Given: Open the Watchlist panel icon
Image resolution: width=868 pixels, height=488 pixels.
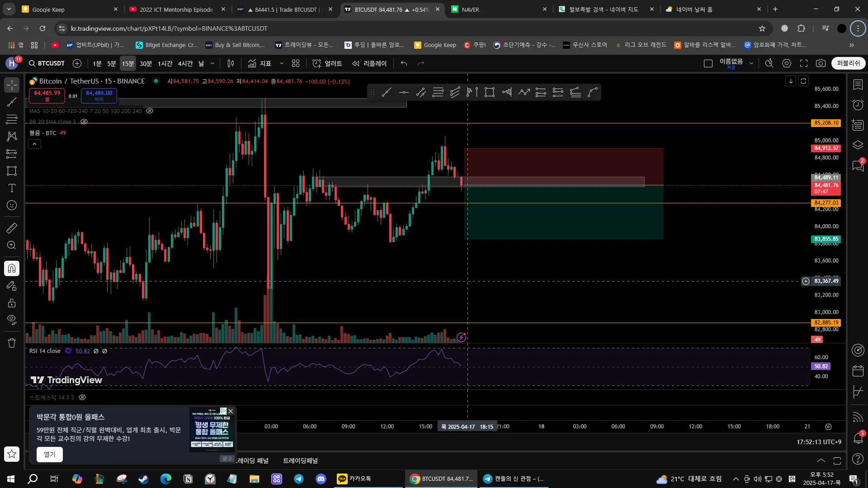Looking at the screenshot, I should point(858,85).
